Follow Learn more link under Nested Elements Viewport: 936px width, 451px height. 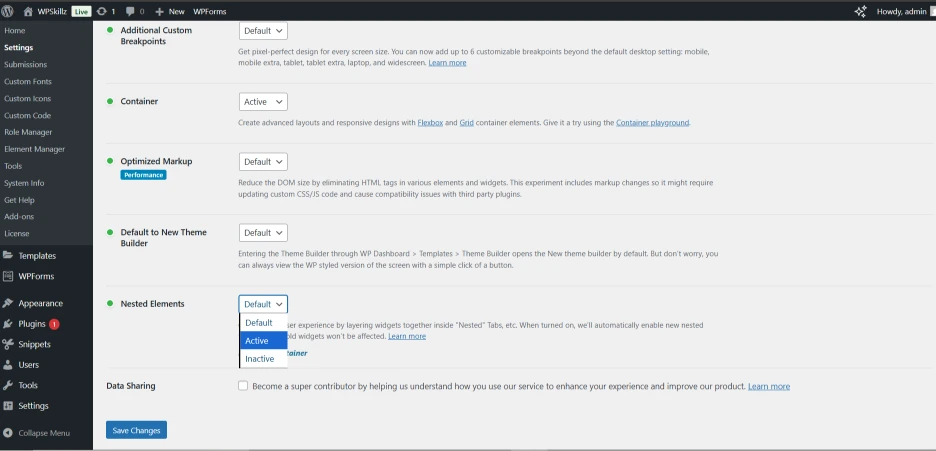pyautogui.click(x=407, y=336)
